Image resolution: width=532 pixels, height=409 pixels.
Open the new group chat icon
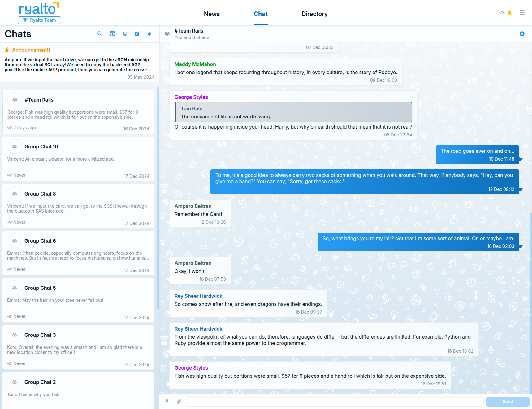tap(112, 34)
